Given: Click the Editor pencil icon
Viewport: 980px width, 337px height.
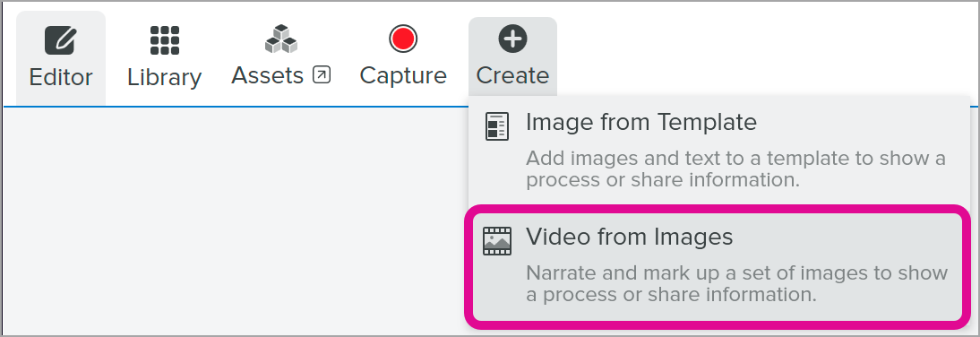Looking at the screenshot, I should pyautogui.click(x=61, y=40).
